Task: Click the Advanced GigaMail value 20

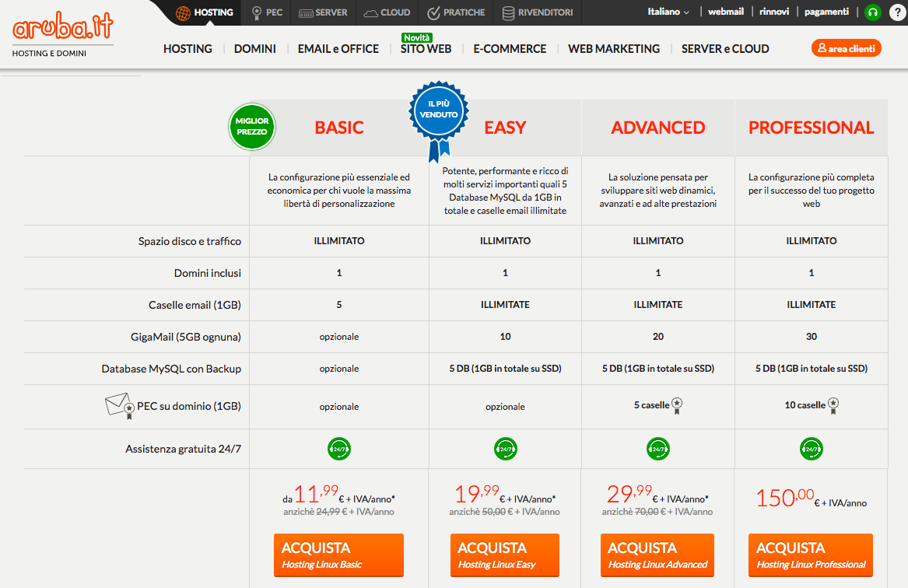Action: click(658, 336)
